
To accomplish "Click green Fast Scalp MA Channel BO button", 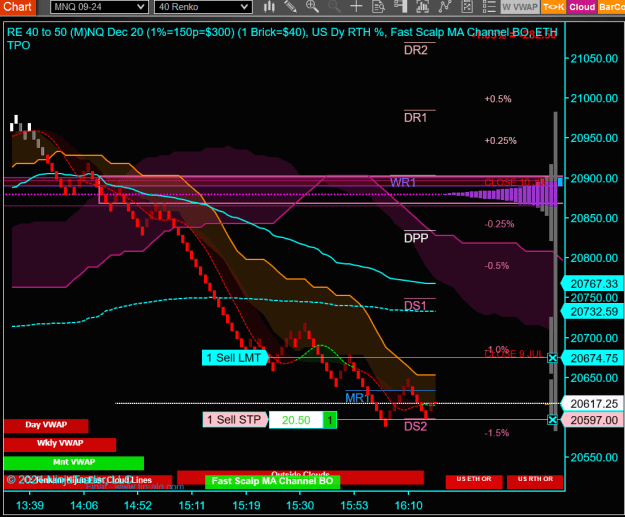I will tap(272, 481).
